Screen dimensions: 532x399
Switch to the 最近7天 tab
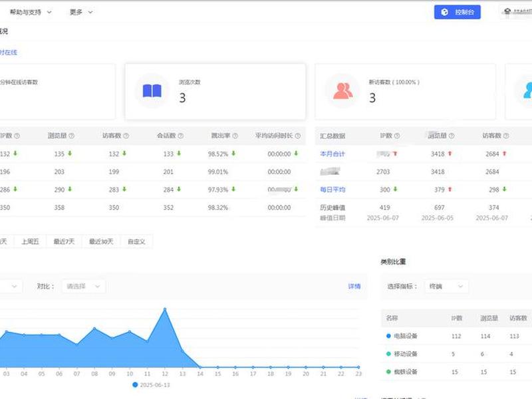(x=64, y=241)
